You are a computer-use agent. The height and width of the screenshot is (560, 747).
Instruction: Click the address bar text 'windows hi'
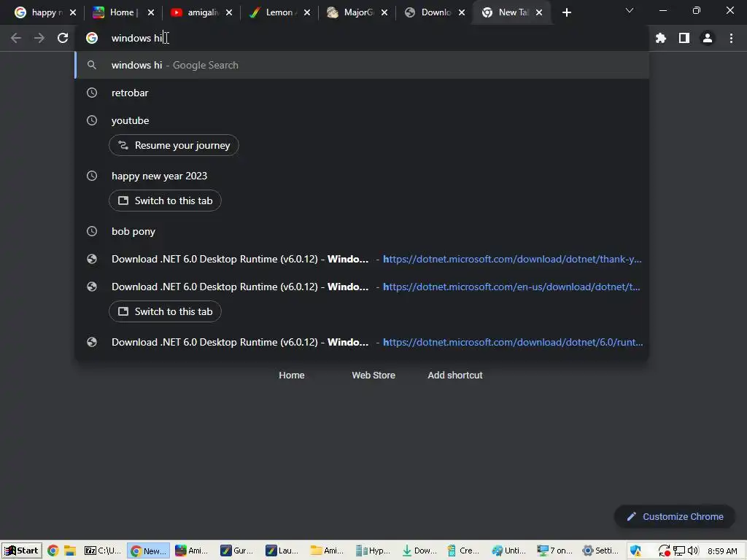[136, 38]
